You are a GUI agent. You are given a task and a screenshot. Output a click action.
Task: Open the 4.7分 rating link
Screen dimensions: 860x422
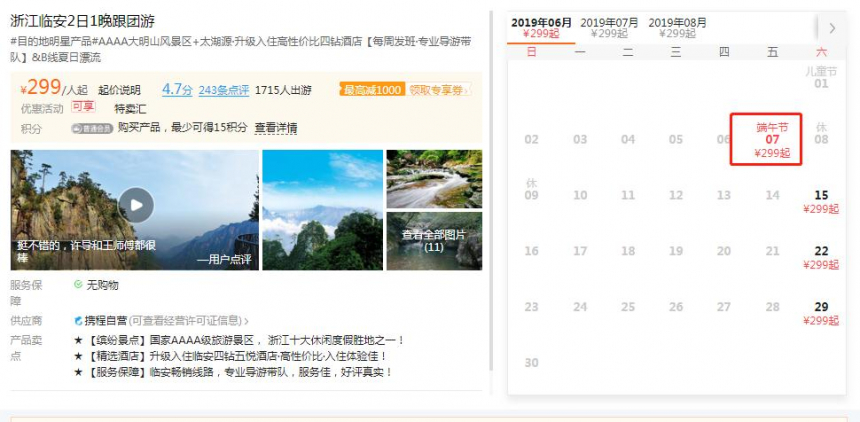177,89
